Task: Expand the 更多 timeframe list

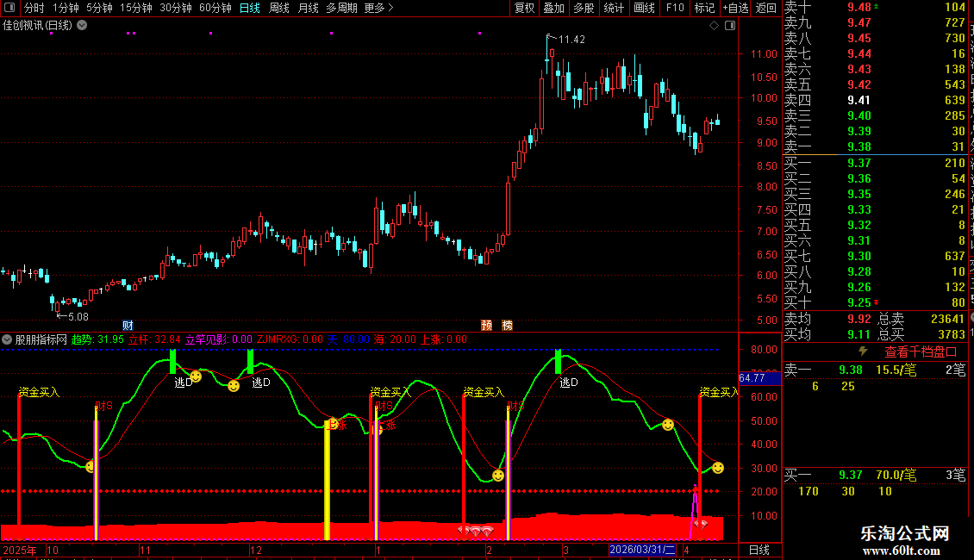Action: click(379, 8)
